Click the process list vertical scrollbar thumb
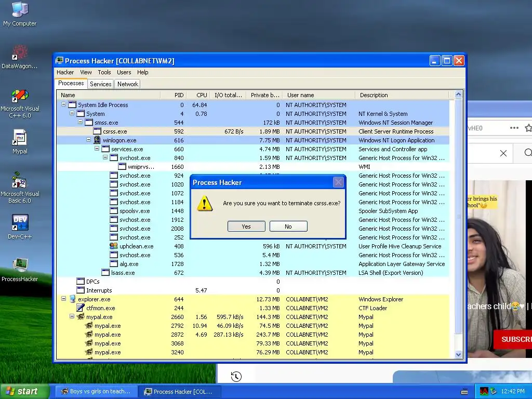 tap(458, 216)
